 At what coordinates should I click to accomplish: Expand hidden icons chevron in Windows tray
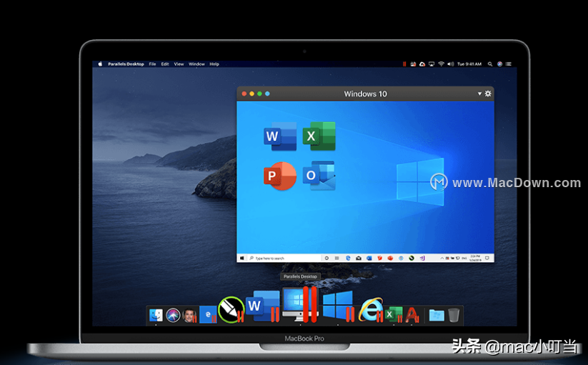pyautogui.click(x=442, y=258)
